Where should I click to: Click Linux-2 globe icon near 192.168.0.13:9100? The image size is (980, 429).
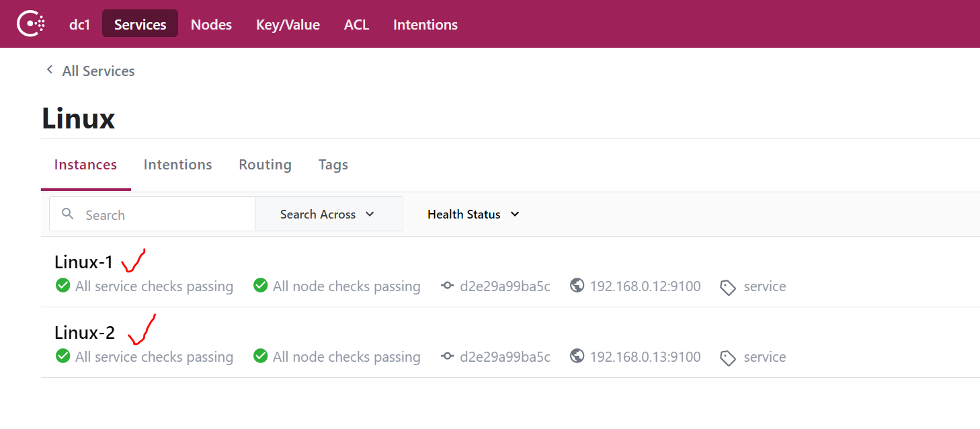pos(577,356)
